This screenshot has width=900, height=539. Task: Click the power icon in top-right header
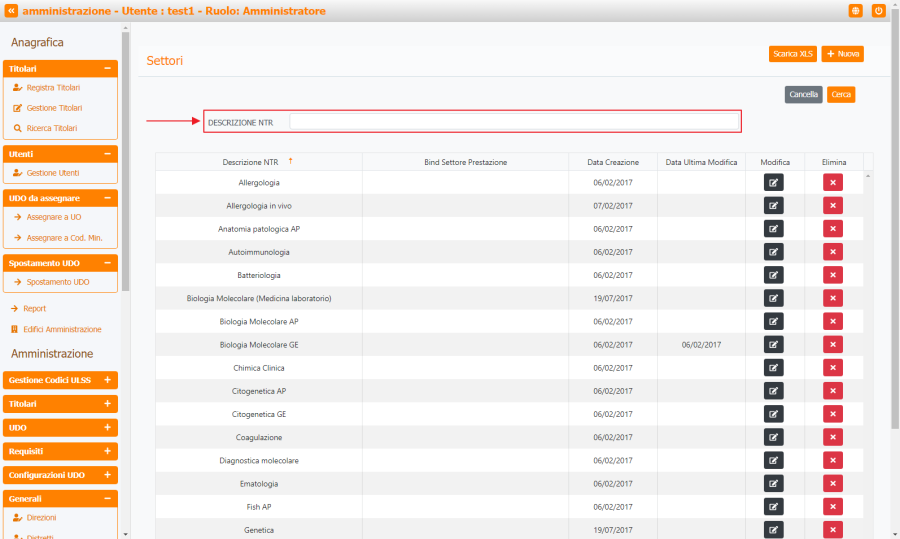tap(879, 11)
